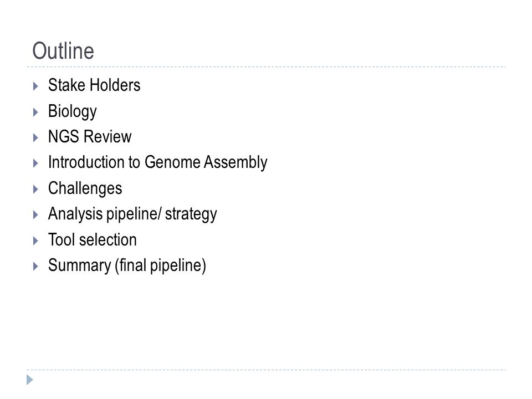
Task: Click the Outline slide title
Action: (63, 51)
